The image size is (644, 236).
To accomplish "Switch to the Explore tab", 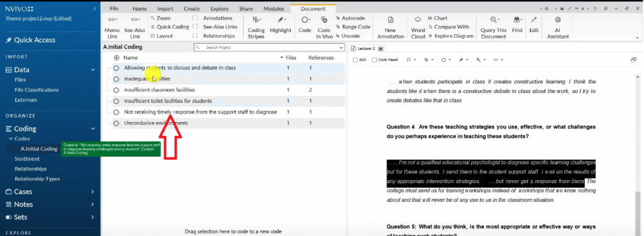I will (219, 9).
